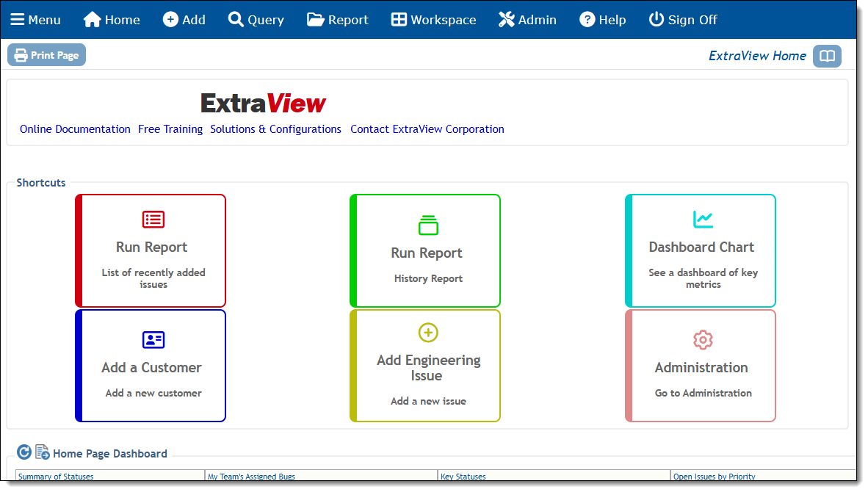
Task: Click the red list icon for recently added issues
Action: coord(153,220)
